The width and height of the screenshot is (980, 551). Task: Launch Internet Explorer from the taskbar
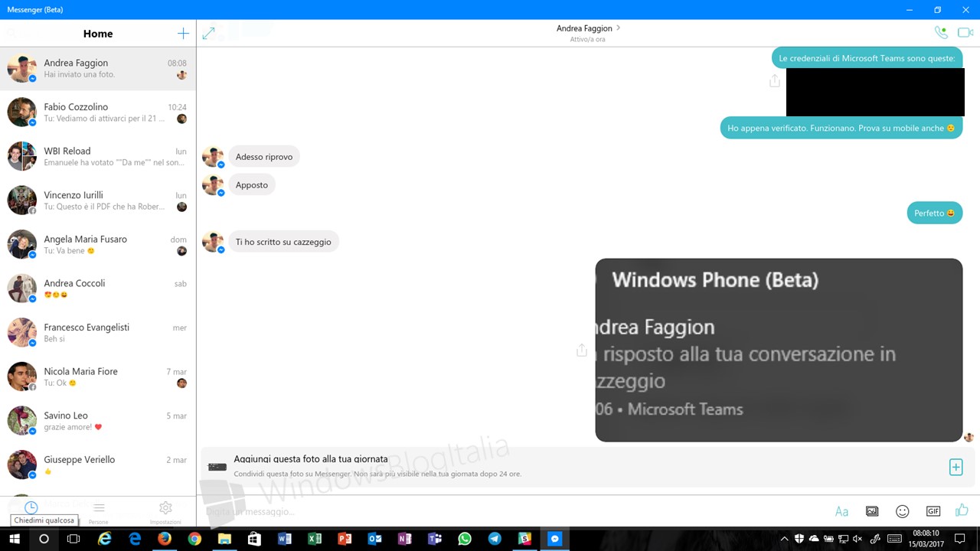tap(105, 539)
